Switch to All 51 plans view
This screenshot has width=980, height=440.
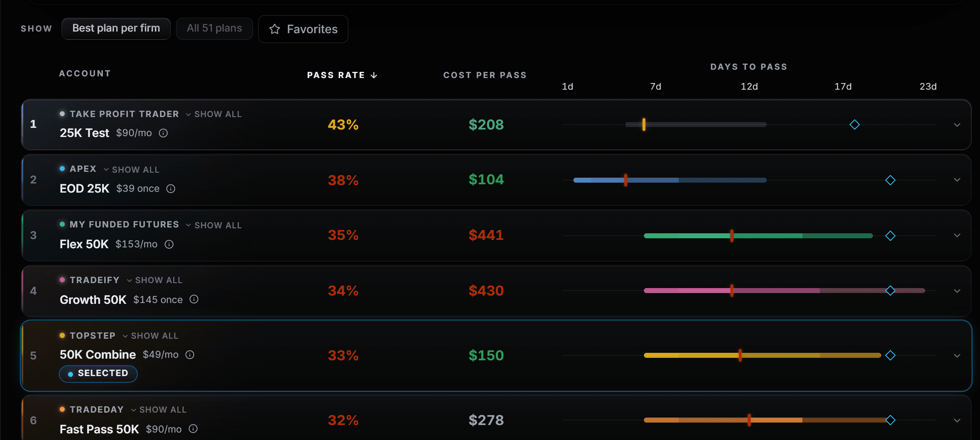click(x=215, y=29)
